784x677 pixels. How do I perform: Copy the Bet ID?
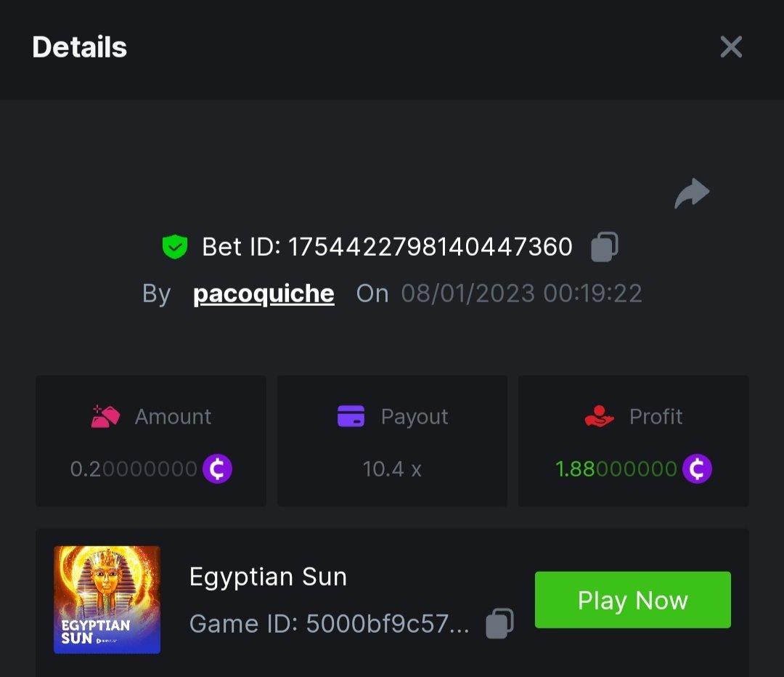[604, 247]
